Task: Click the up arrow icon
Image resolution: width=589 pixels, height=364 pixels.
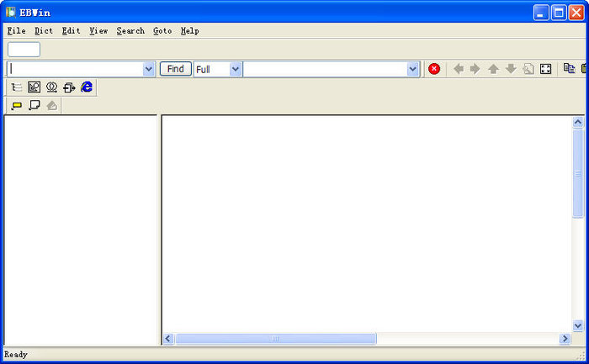Action: [493, 69]
